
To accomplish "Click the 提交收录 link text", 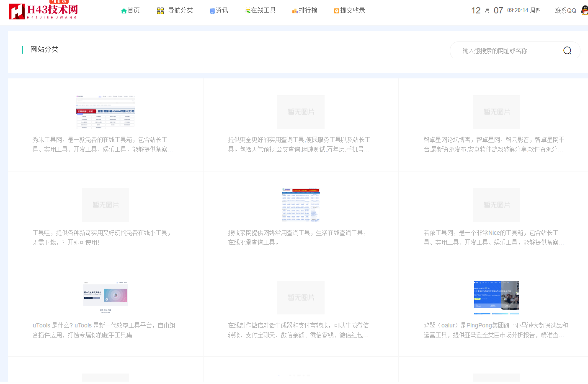I will click(352, 10).
